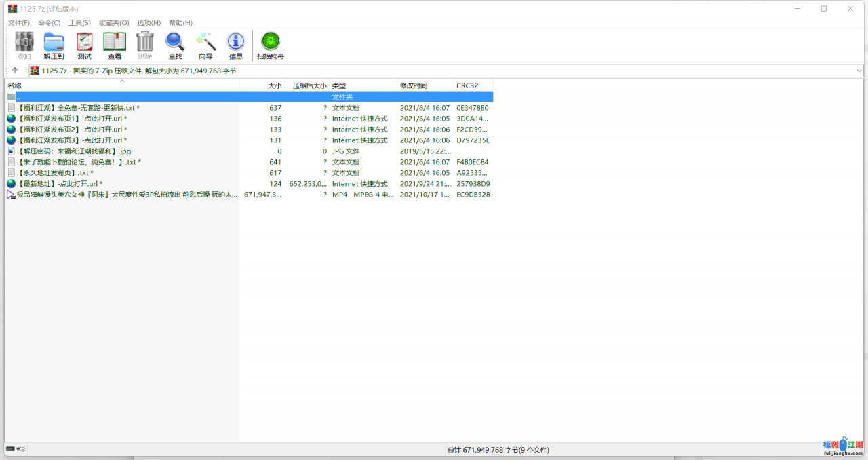Sort by the 修改时间 column header

click(x=414, y=86)
